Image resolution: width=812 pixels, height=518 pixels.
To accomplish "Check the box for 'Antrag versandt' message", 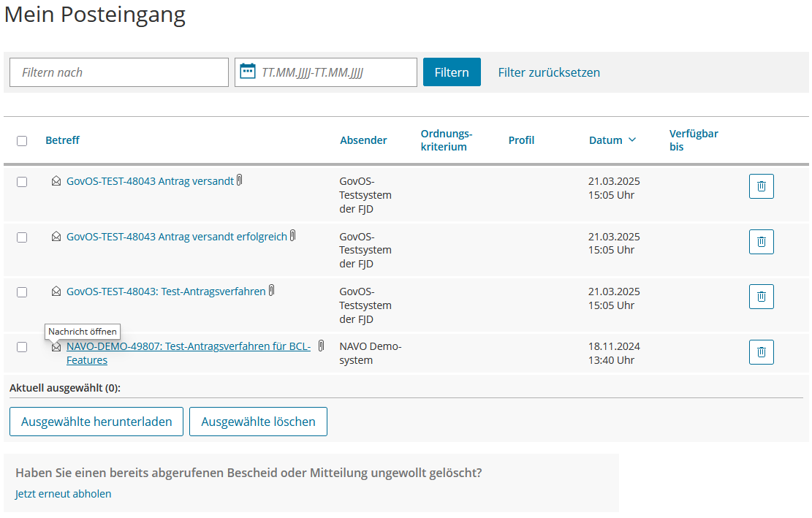I will pos(22,182).
